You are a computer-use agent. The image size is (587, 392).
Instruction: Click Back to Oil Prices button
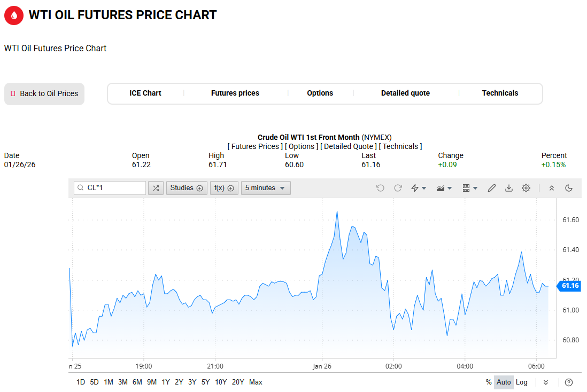[44, 93]
